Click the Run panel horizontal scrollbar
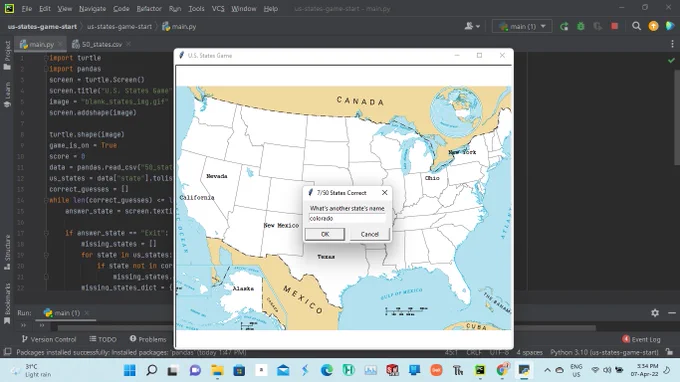The height and width of the screenshot is (382, 680). pyautogui.click(x=327, y=328)
